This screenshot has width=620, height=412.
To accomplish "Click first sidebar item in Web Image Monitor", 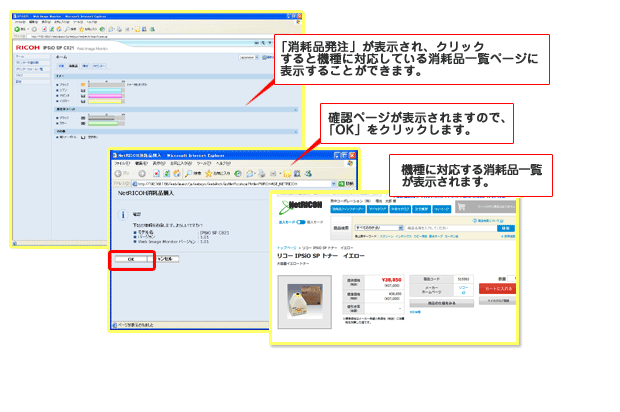I will click(x=31, y=57).
